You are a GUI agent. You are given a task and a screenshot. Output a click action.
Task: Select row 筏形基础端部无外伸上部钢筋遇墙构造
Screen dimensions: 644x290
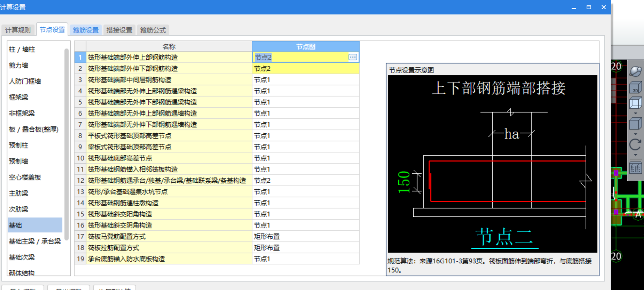click(169, 113)
